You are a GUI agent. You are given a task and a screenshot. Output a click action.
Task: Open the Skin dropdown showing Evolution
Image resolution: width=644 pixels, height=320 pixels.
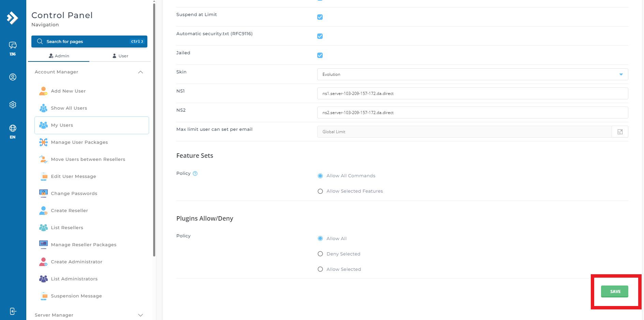(472, 74)
